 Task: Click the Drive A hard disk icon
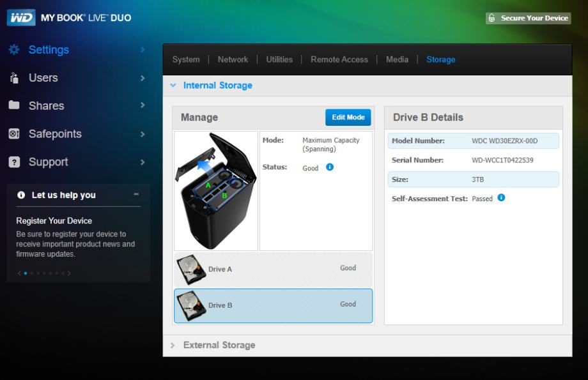(191, 270)
